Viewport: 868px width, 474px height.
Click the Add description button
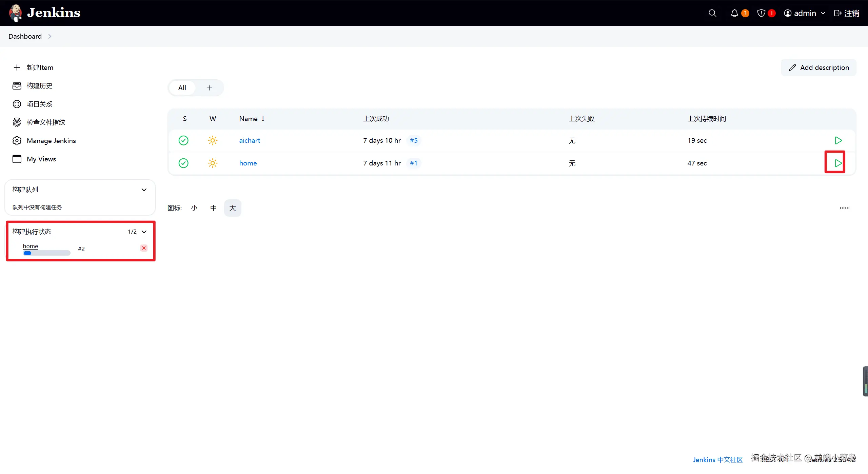pos(818,67)
